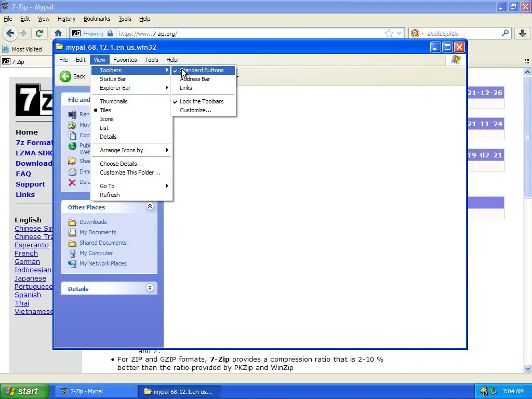Open My Computer in Other Places

coord(96,253)
